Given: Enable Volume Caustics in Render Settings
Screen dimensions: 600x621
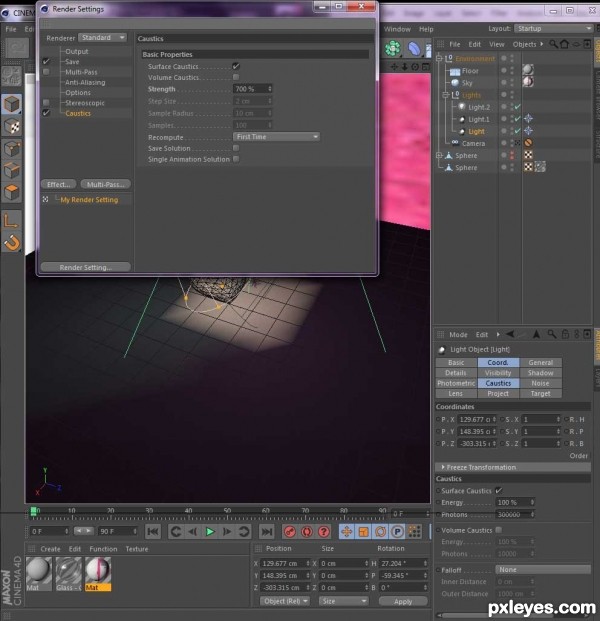Looking at the screenshot, I should point(236,77).
